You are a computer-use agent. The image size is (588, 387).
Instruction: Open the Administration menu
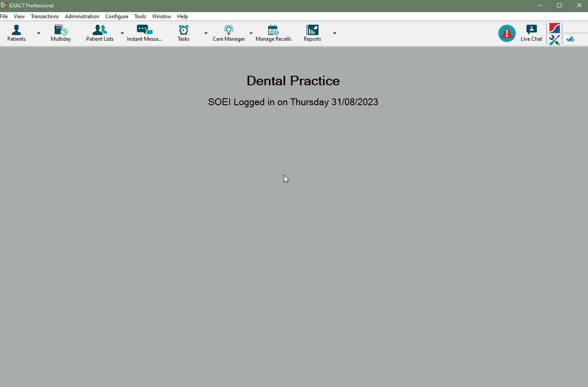click(82, 16)
